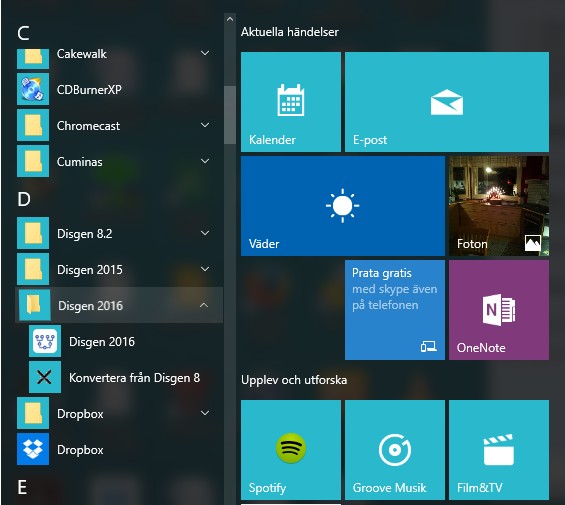Expand the Cuminas folder chevron
The height and width of the screenshot is (505, 565).
[205, 161]
